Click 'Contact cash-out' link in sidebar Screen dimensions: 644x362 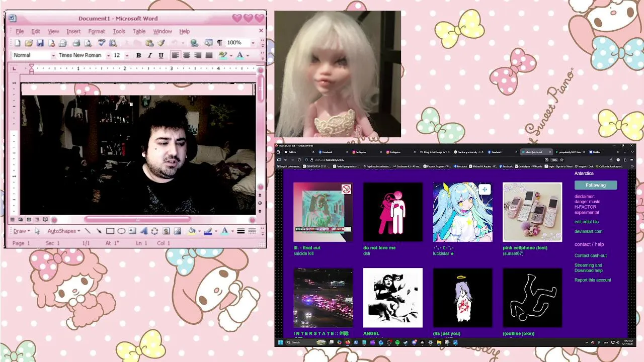point(591,255)
